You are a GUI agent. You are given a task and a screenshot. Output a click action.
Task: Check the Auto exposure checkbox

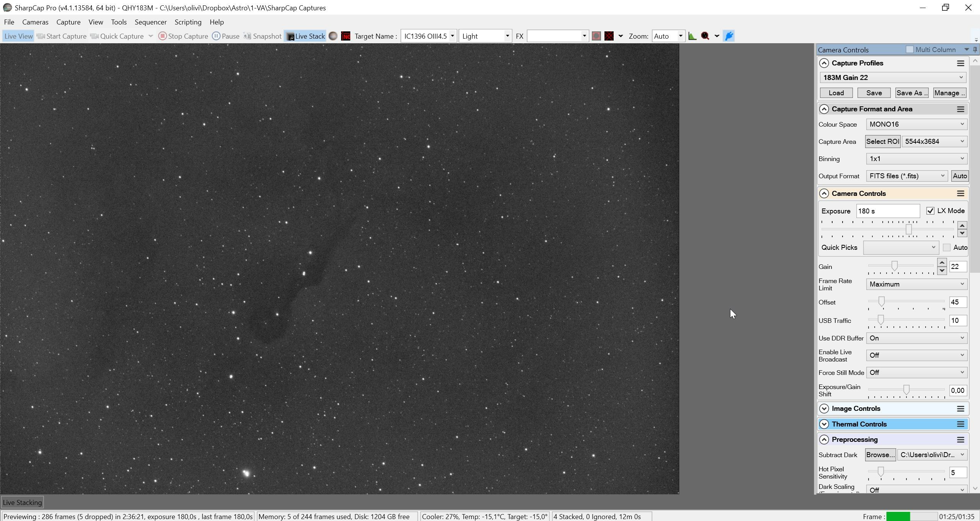pyautogui.click(x=947, y=247)
